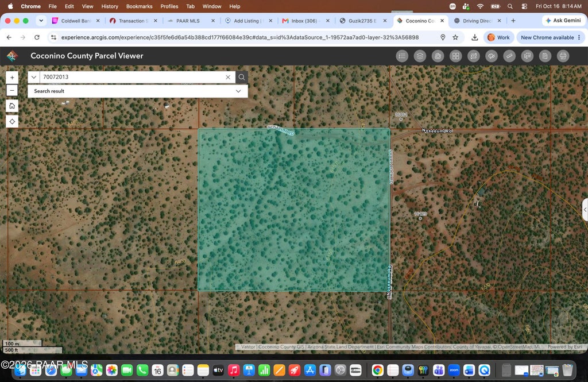Select the highlighted teal parcel on map

click(x=294, y=210)
